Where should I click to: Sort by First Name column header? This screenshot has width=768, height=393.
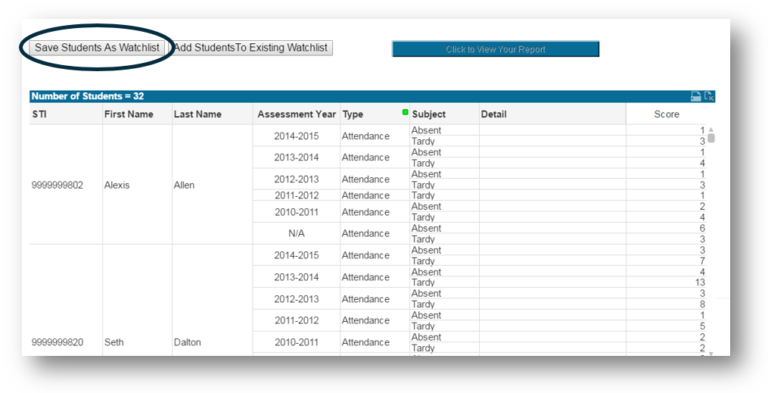tap(137, 114)
